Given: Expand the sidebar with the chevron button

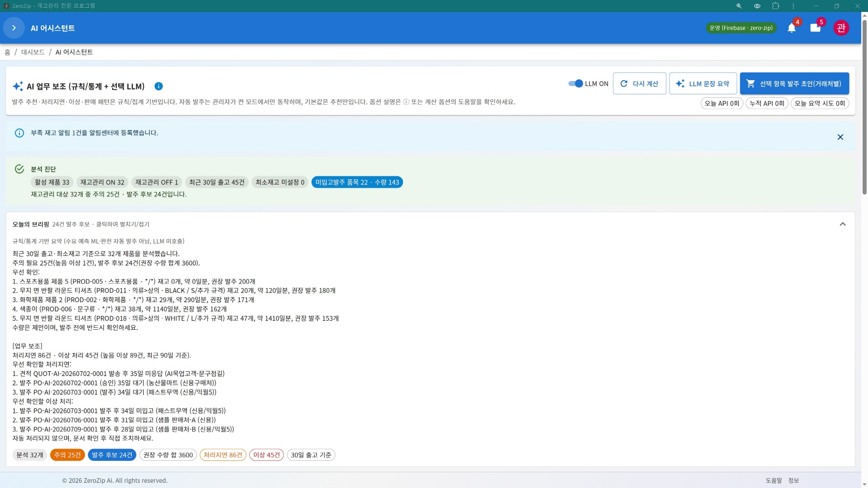Looking at the screenshot, I should pos(14,28).
